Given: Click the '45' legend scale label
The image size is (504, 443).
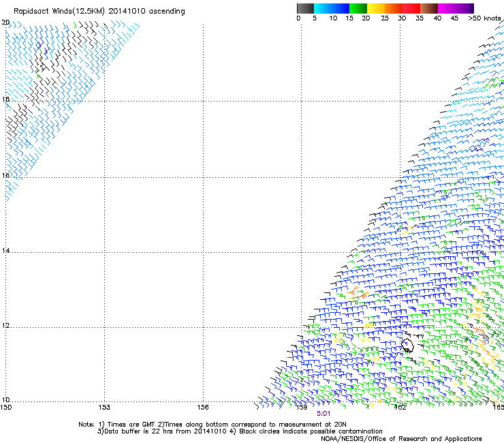Looking at the screenshot, I should coord(454,18).
